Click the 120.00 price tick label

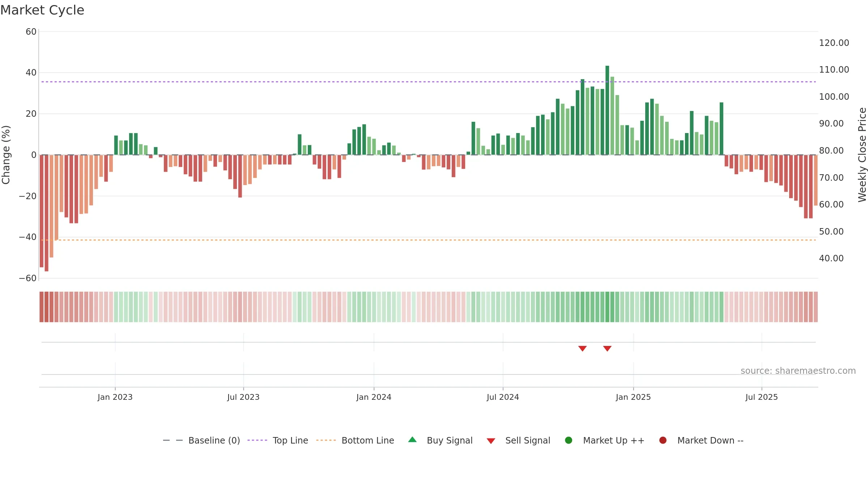[834, 43]
